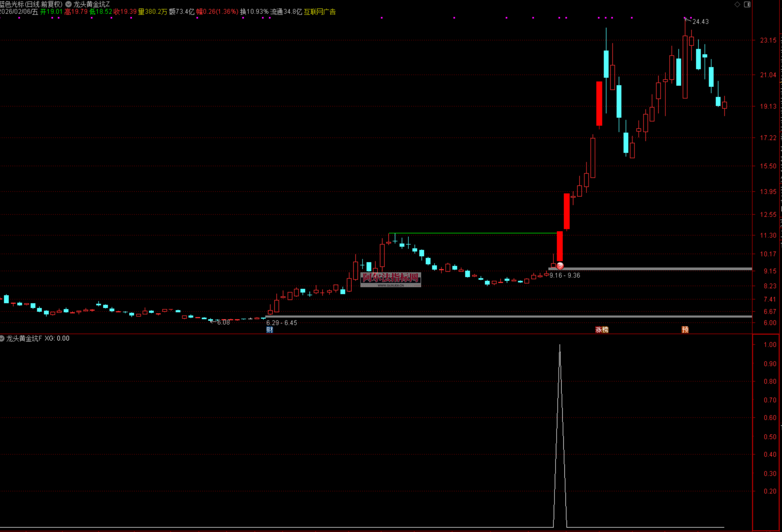
Task: Click the 6.29 - 6.45 support line label
Action: [x=282, y=323]
